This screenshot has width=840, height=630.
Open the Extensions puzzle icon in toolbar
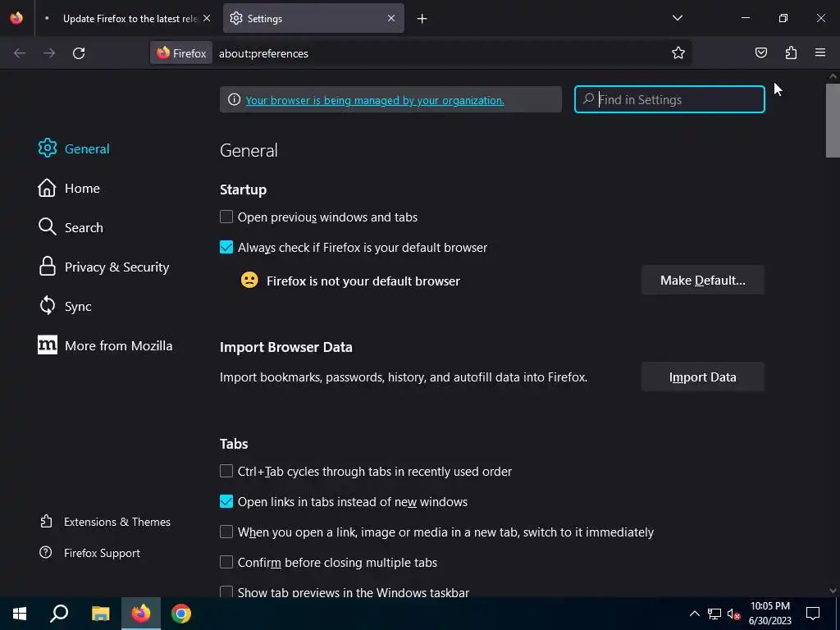coord(791,52)
